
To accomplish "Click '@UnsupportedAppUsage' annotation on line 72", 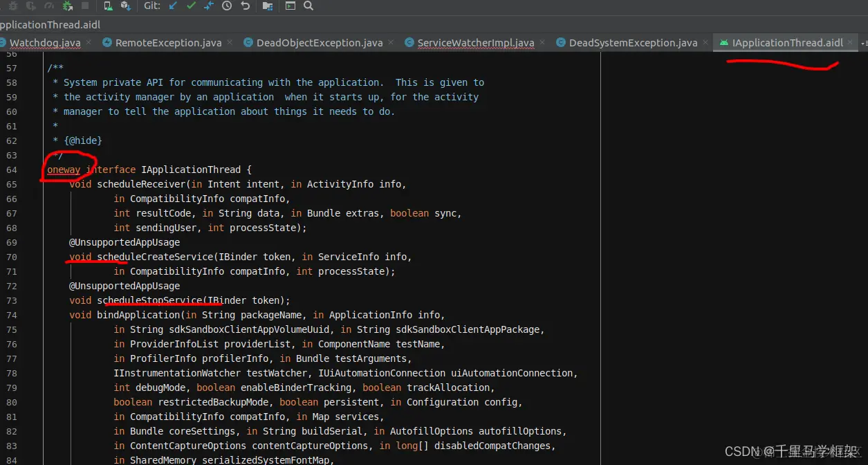I will coord(124,286).
